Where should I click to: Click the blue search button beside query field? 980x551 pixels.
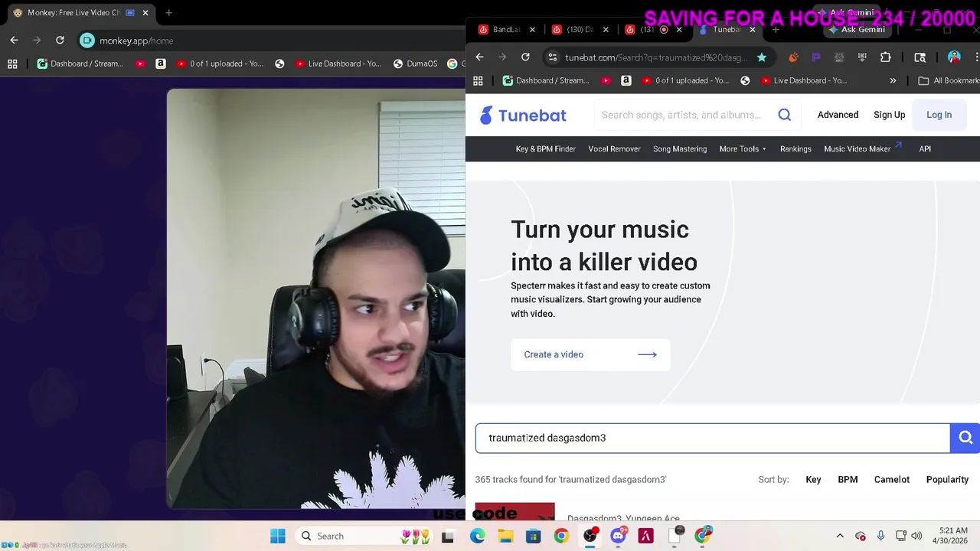pos(965,438)
